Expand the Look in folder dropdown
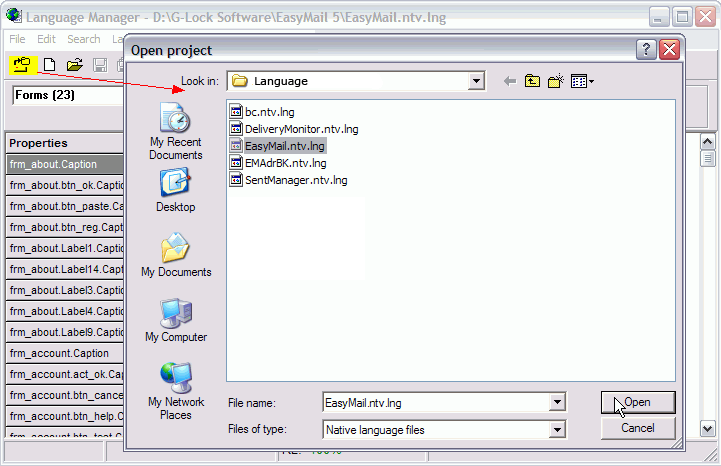The image size is (721, 466). 476,81
